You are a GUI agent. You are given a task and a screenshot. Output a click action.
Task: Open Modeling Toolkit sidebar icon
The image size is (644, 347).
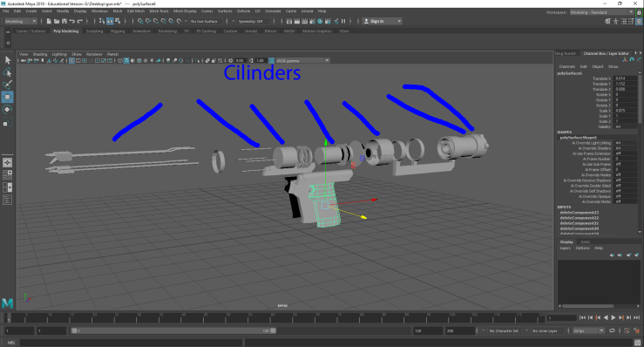[x=608, y=21]
